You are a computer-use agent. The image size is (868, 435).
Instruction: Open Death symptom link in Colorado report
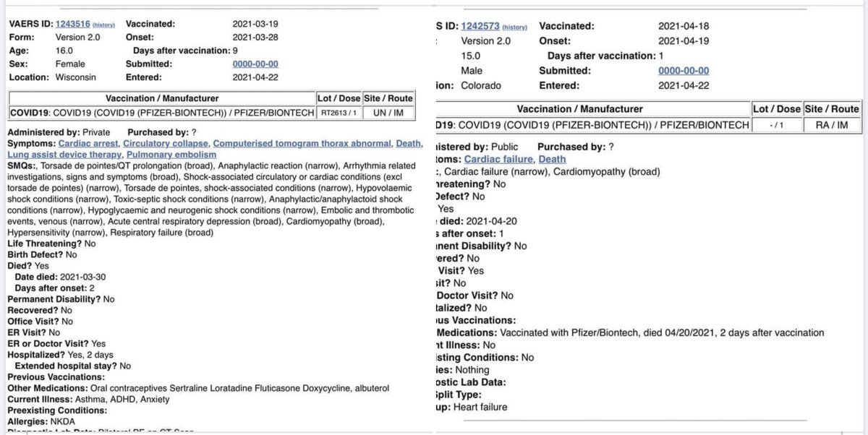point(553,159)
